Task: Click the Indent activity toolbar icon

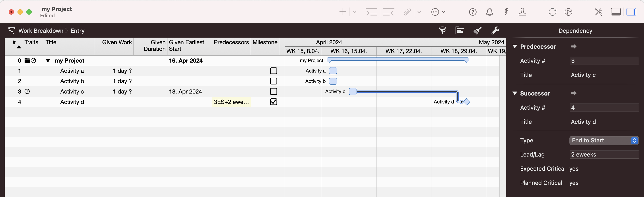Action: 372,12
